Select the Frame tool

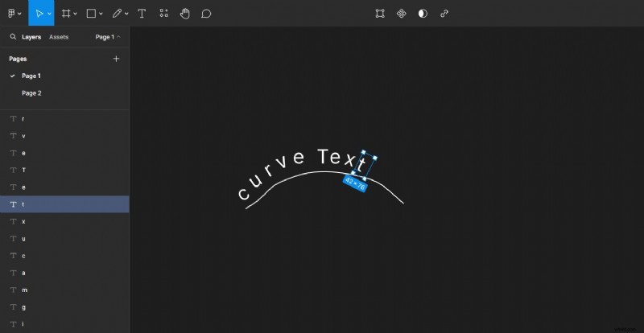point(66,14)
